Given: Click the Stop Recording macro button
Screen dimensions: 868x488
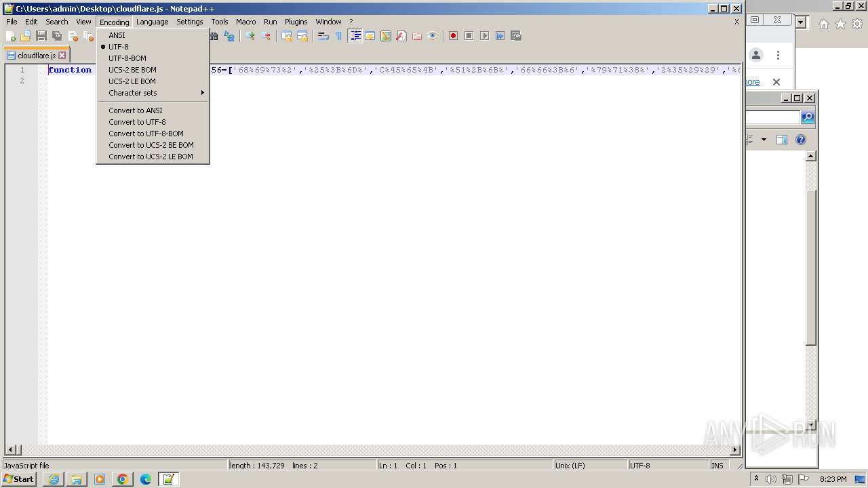Looking at the screenshot, I should point(469,36).
